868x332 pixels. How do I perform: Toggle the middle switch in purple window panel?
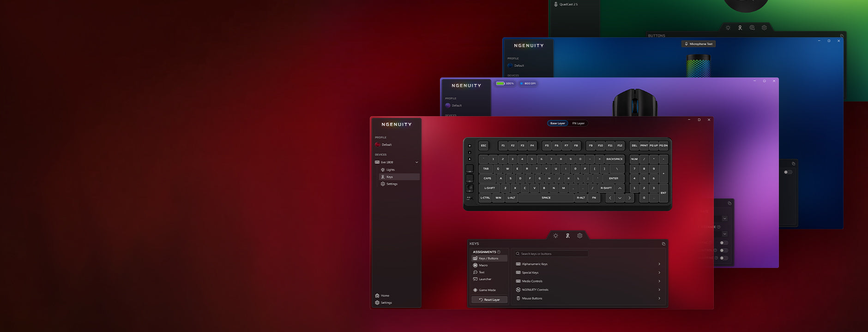[x=724, y=250]
